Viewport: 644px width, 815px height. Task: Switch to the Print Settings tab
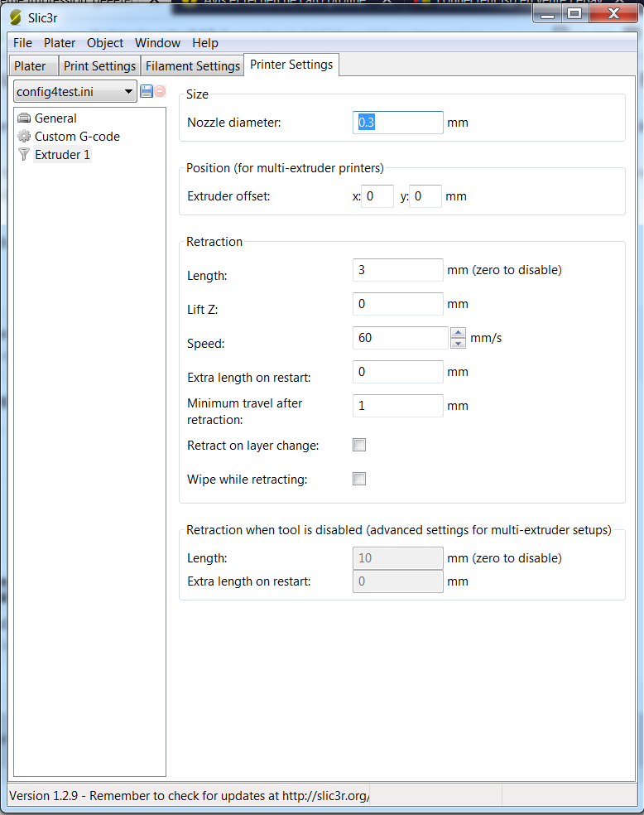tap(99, 66)
